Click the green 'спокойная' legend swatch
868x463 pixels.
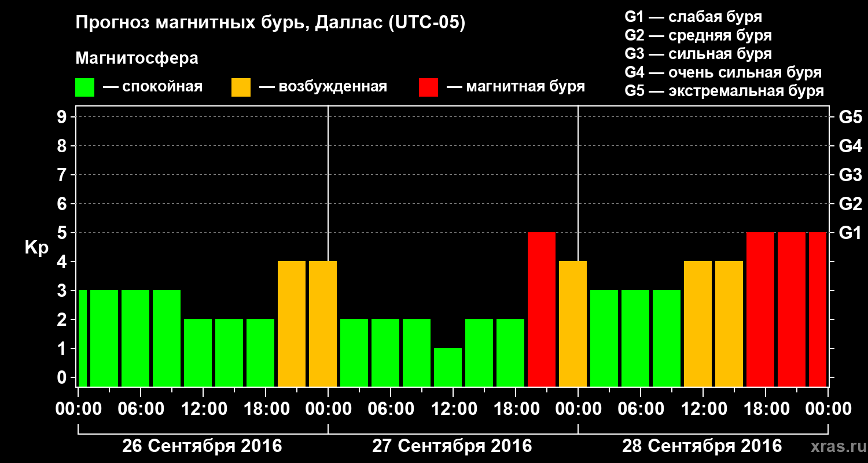click(85, 87)
